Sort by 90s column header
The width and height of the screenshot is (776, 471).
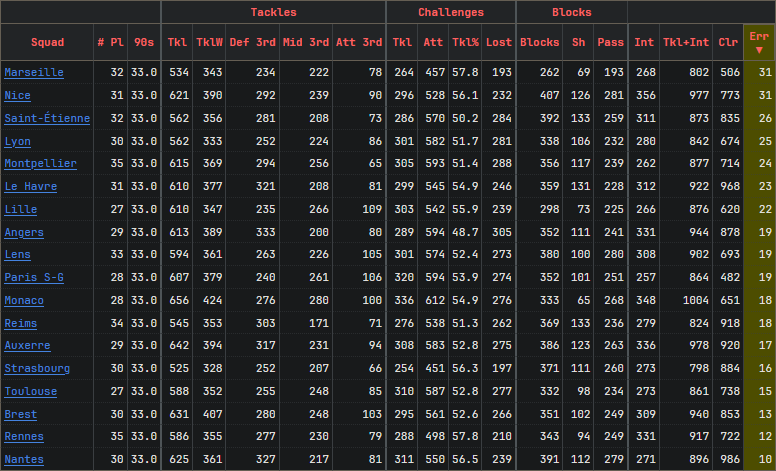tap(144, 43)
